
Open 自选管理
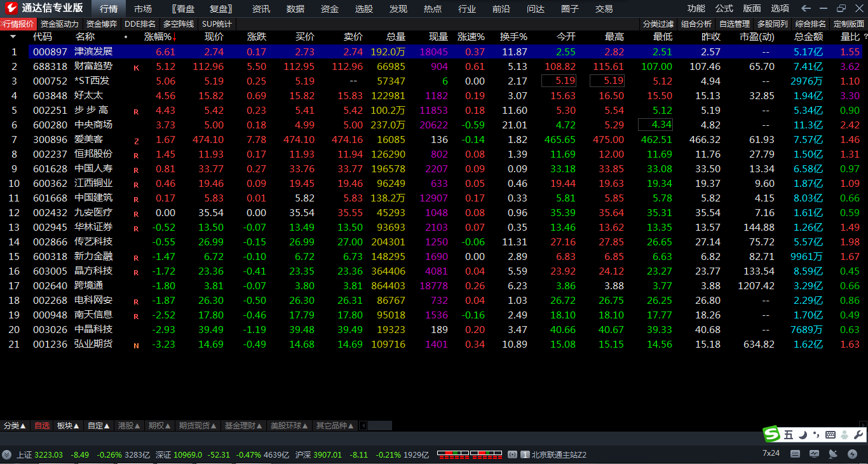735,24
